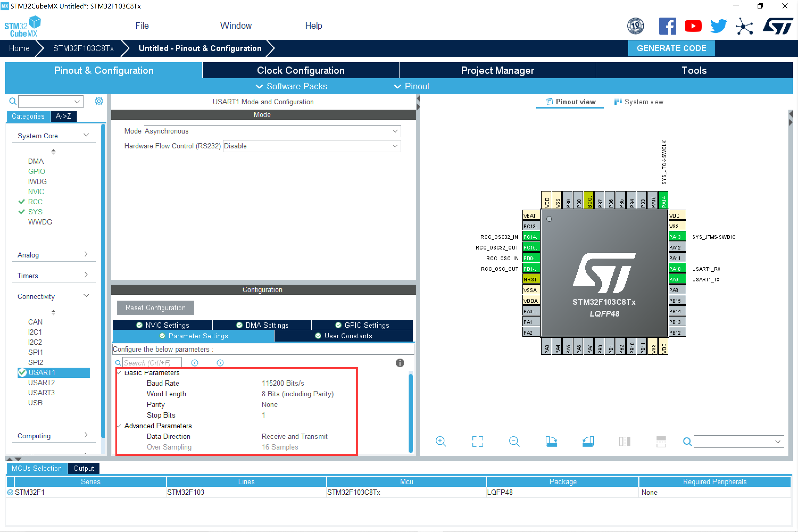This screenshot has width=798, height=532.
Task: Open the pinout search magnifier icon
Action: pyautogui.click(x=687, y=441)
